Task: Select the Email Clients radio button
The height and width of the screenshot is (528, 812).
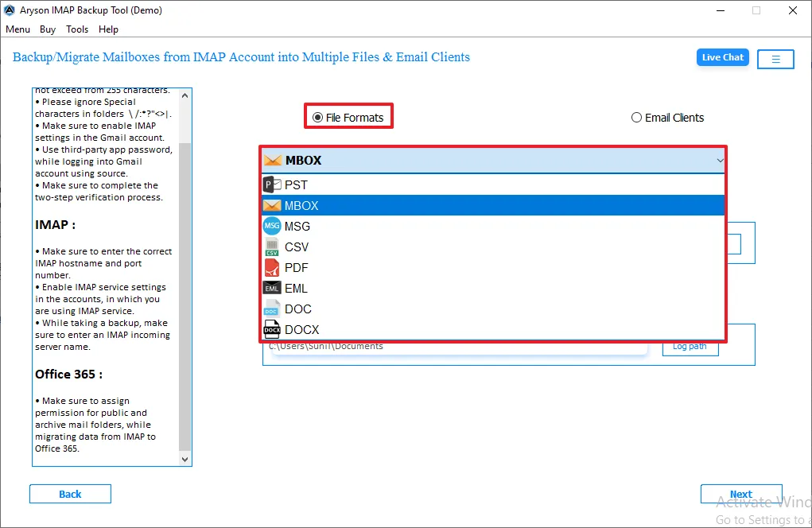Action: (x=667, y=118)
